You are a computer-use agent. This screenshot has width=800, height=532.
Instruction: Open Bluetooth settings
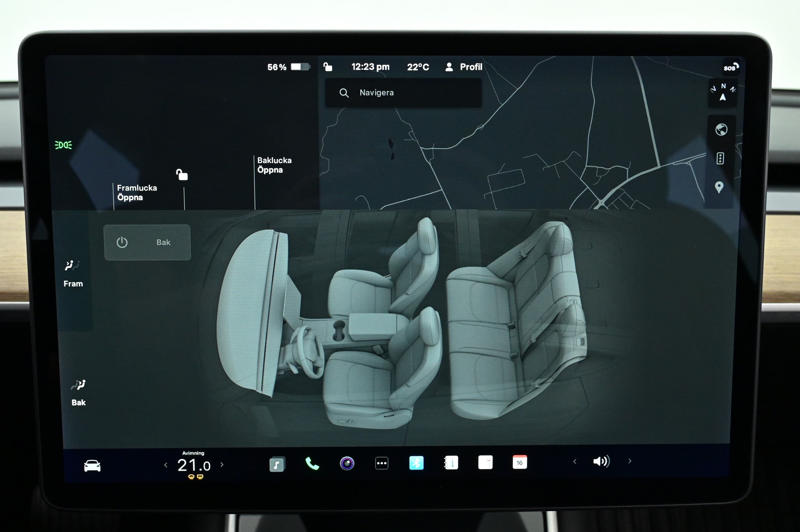tap(416, 463)
